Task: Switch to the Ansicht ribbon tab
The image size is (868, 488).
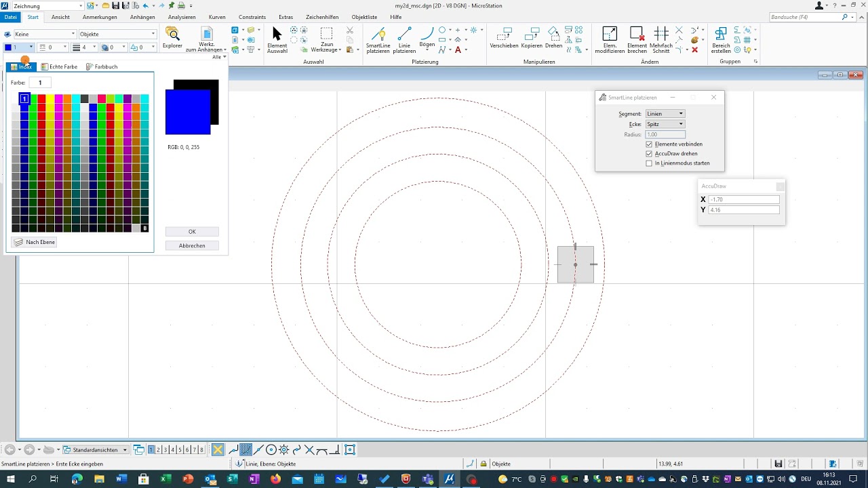Action: [60, 17]
